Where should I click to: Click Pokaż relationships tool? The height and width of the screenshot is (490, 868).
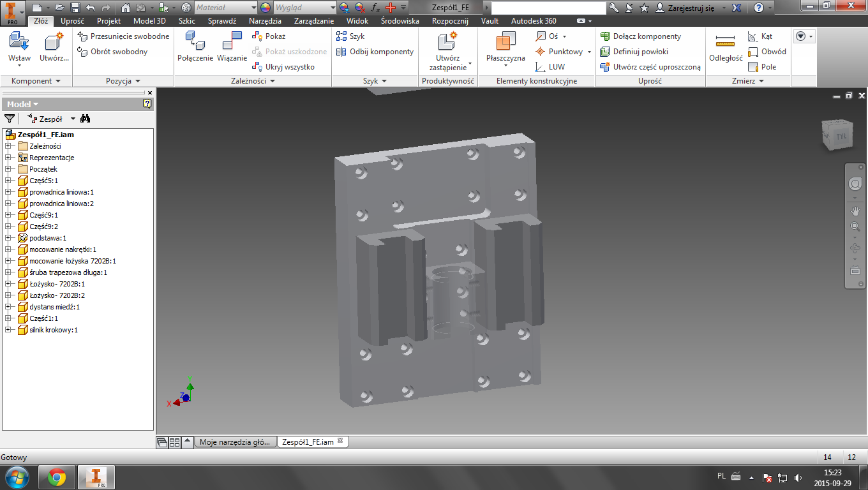coord(269,36)
